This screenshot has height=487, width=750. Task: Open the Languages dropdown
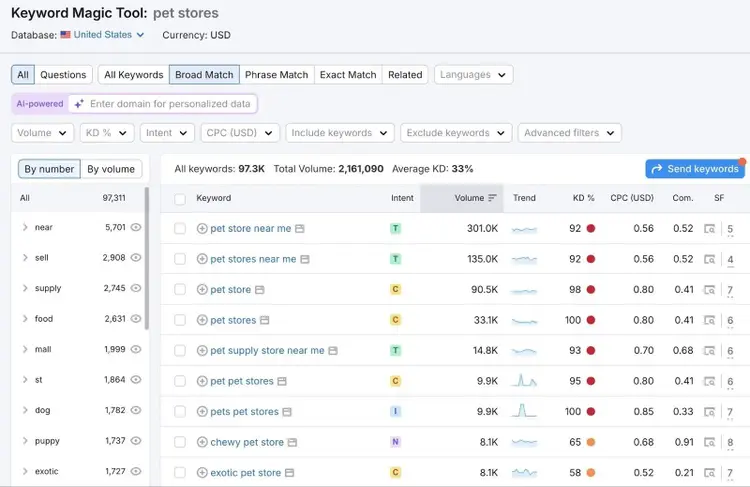click(474, 75)
